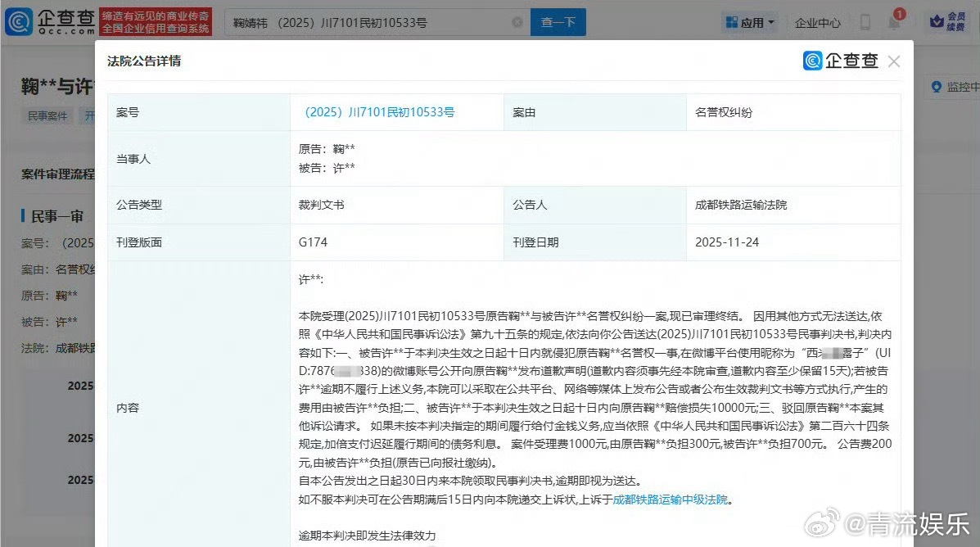The image size is (980, 547).
Task: Click the 成都铁路运输中级法院 link in the announcement
Action: pyautogui.click(x=671, y=498)
